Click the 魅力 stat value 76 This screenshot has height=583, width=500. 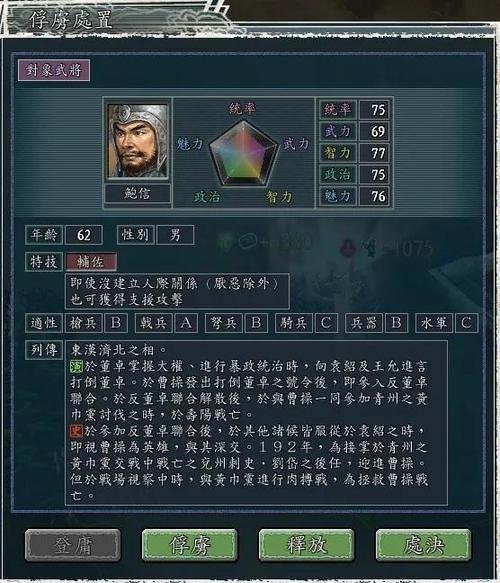click(375, 196)
